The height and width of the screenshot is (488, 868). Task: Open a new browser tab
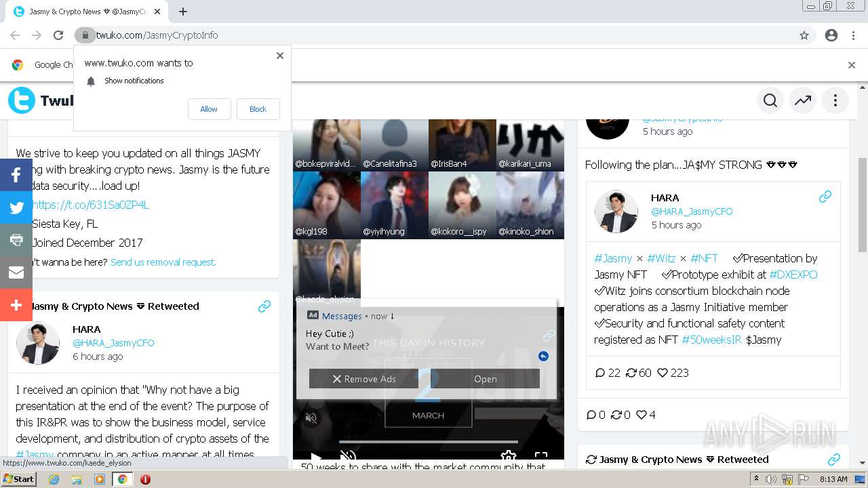(x=183, y=12)
